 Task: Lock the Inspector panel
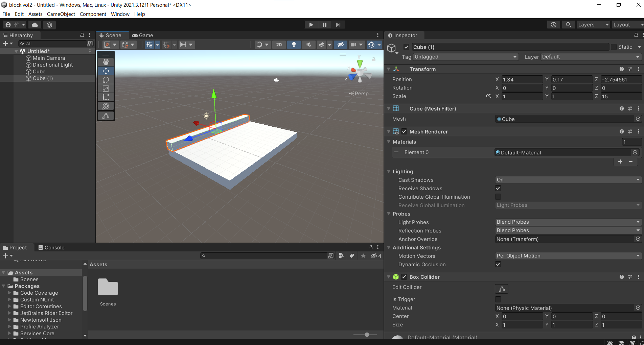coord(636,35)
